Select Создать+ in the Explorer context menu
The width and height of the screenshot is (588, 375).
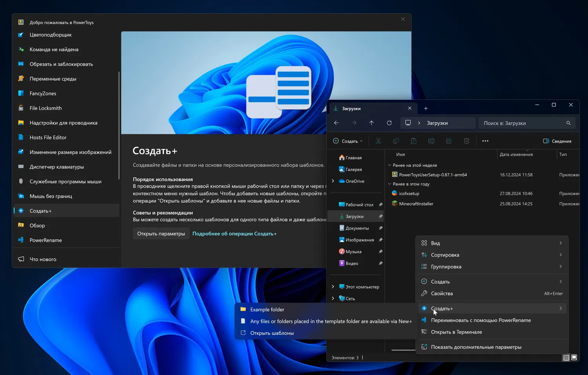492,309
